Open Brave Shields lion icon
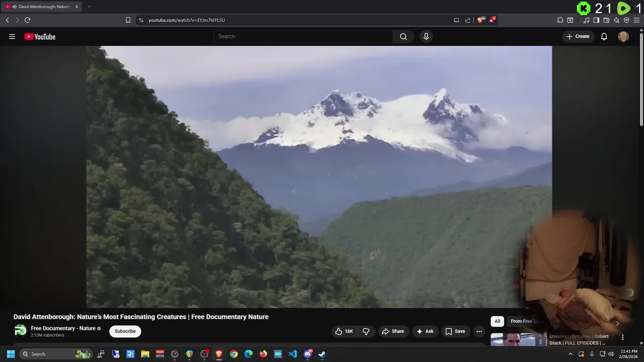This screenshot has height=362, width=644. coord(481,20)
